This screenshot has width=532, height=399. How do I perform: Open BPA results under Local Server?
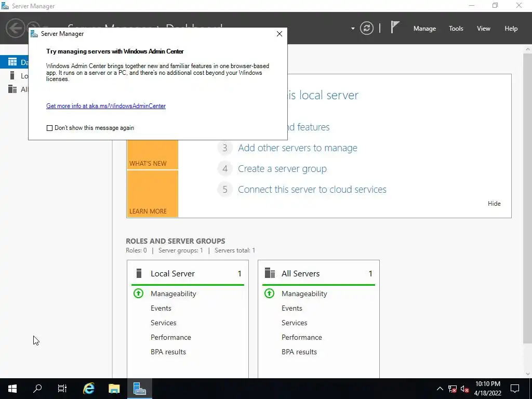click(x=168, y=352)
